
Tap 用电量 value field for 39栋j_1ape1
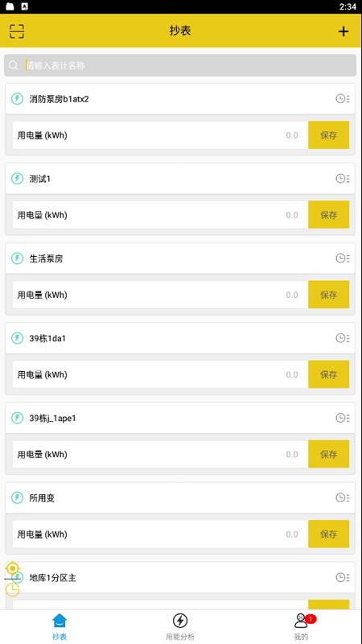coord(160,454)
